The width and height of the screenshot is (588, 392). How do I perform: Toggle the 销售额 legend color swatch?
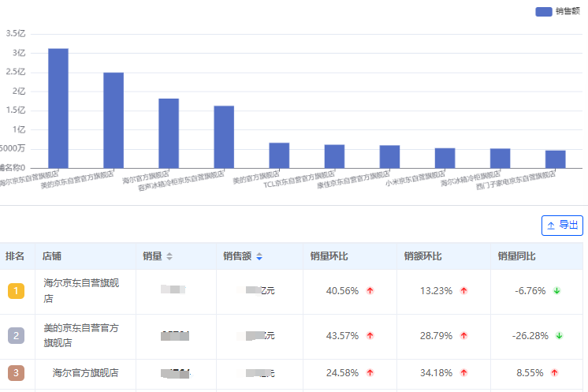coord(544,12)
